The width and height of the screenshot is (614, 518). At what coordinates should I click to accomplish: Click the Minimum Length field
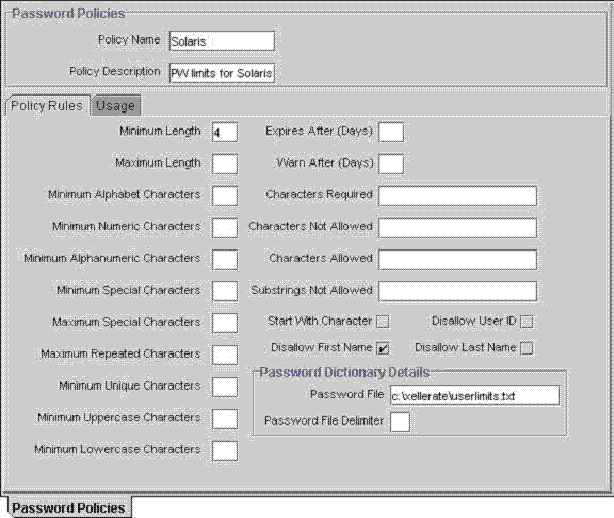point(225,132)
